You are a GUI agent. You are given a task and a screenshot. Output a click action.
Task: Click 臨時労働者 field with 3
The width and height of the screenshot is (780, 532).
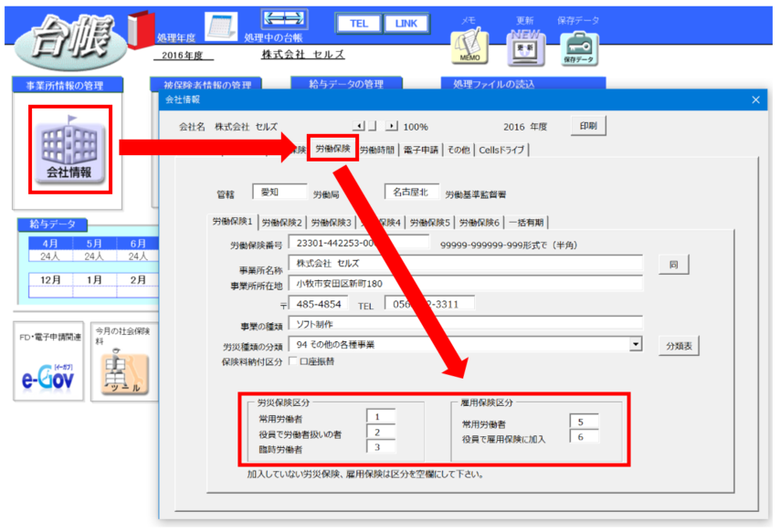coord(381,446)
